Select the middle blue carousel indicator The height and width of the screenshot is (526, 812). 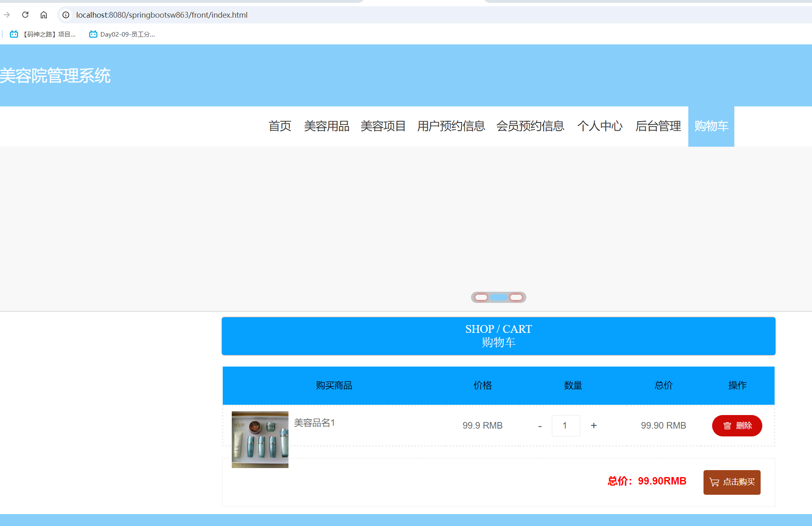point(498,297)
